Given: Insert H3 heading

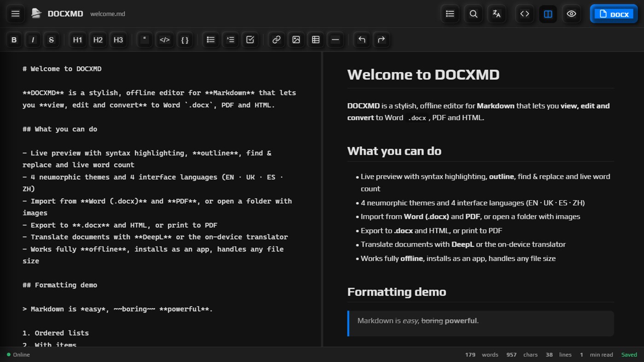Looking at the screenshot, I should [118, 40].
